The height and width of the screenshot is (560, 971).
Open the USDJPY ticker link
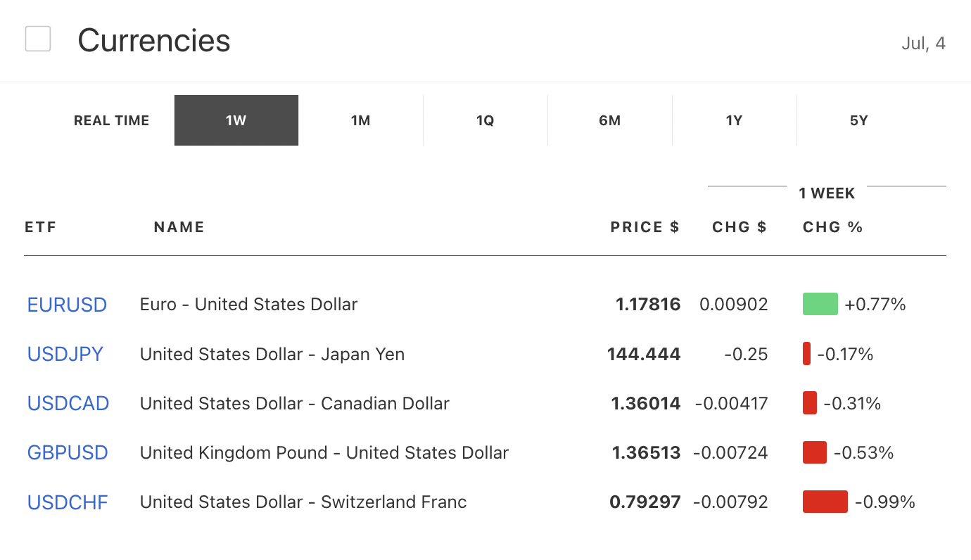pyautogui.click(x=65, y=354)
